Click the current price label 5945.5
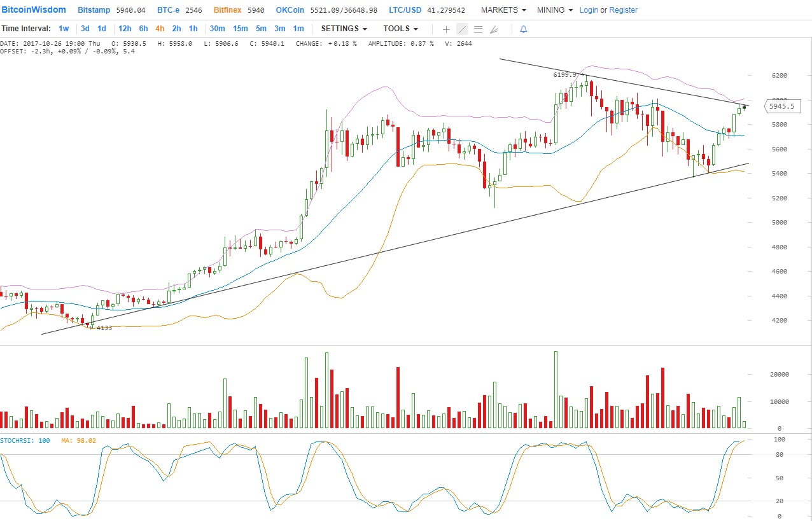Image resolution: width=812 pixels, height=521 pixels. (x=781, y=106)
